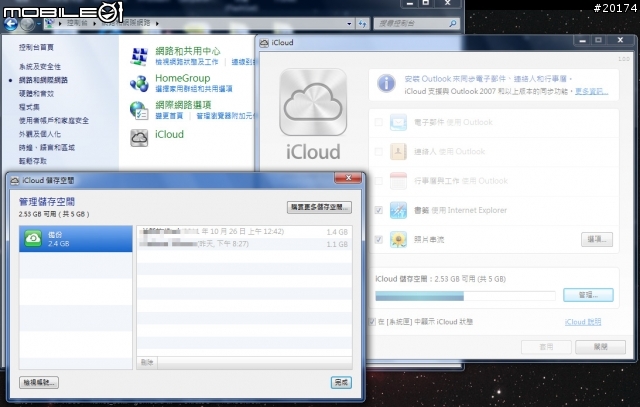
Task: Click the HomeGroup spheres icon
Action: tap(139, 83)
